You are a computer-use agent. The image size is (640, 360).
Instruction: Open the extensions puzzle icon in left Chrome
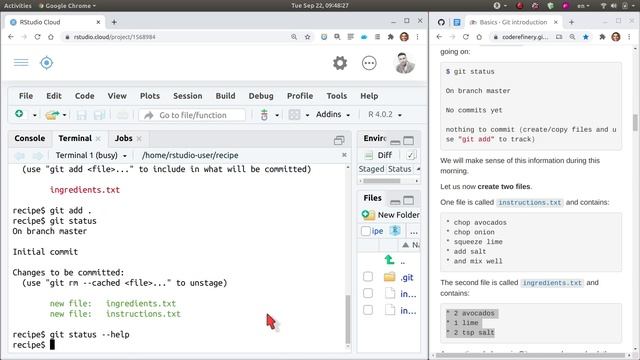pyautogui.click(x=391, y=37)
